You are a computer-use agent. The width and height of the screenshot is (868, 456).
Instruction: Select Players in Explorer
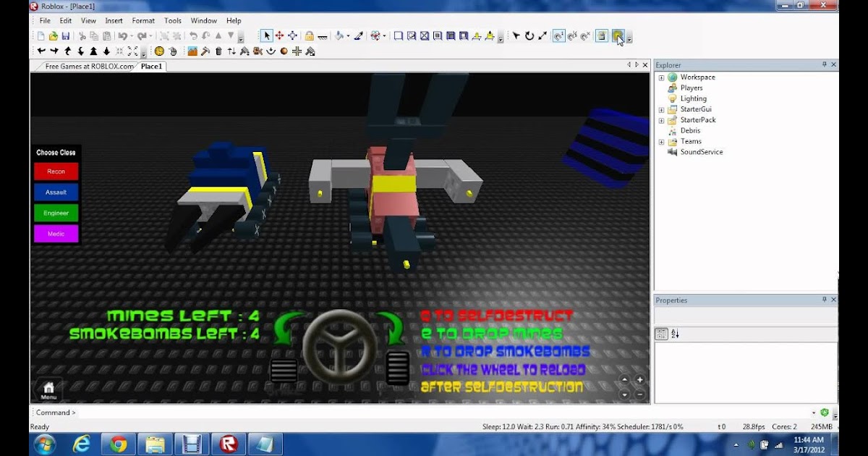click(691, 88)
